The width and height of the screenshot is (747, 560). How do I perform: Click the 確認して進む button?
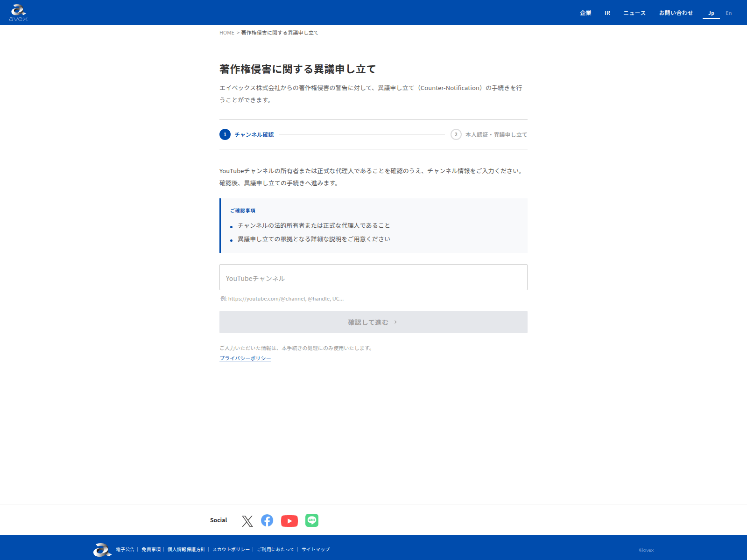[x=373, y=322]
